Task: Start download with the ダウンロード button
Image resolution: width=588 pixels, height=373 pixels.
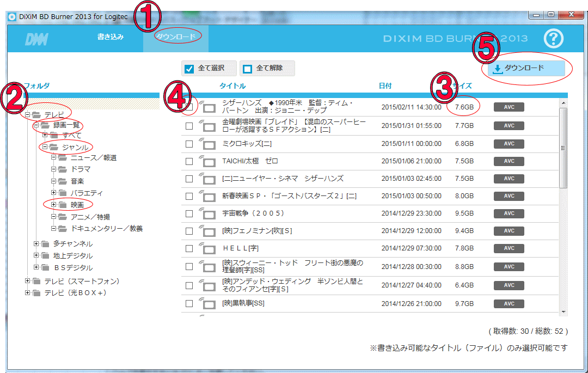Action: [526, 68]
